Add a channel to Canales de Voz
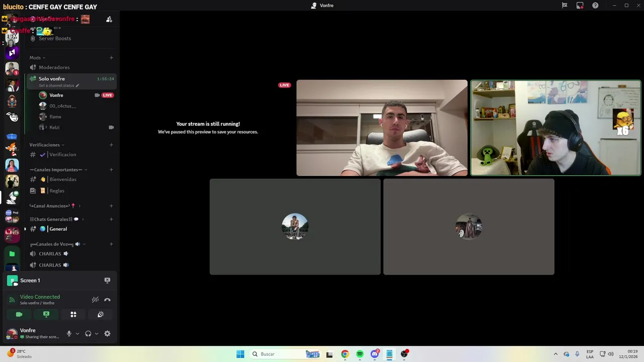Image resolution: width=644 pixels, height=362 pixels. pyautogui.click(x=111, y=244)
